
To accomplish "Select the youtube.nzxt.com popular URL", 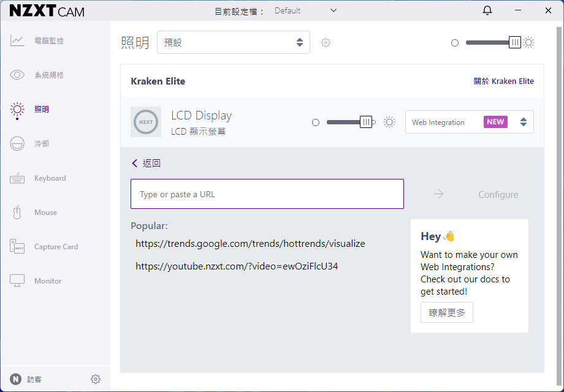I will tap(237, 266).
